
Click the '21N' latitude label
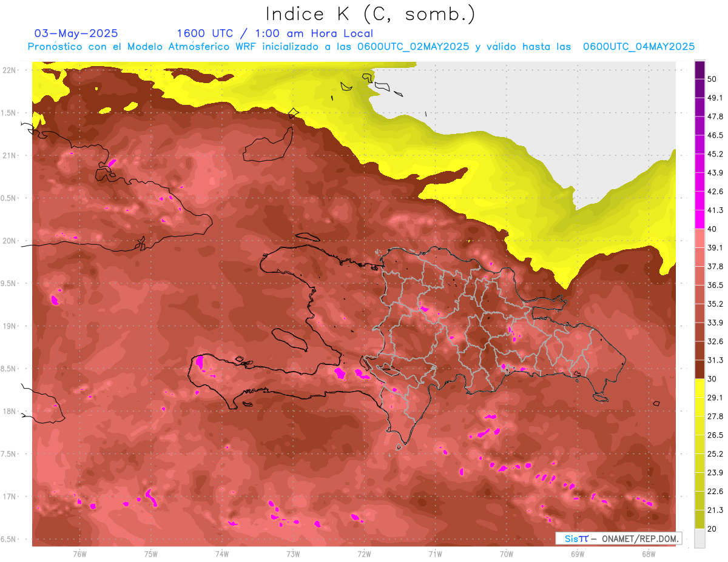click(10, 156)
